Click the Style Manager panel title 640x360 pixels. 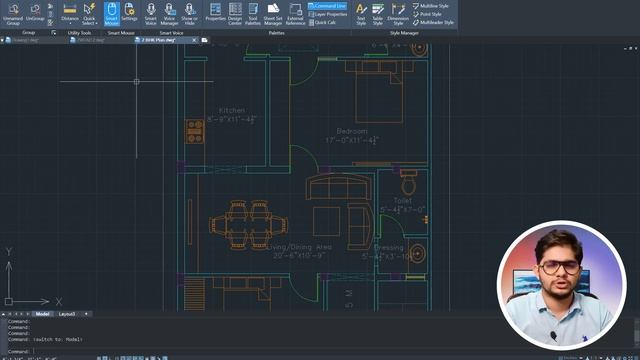pos(404,33)
